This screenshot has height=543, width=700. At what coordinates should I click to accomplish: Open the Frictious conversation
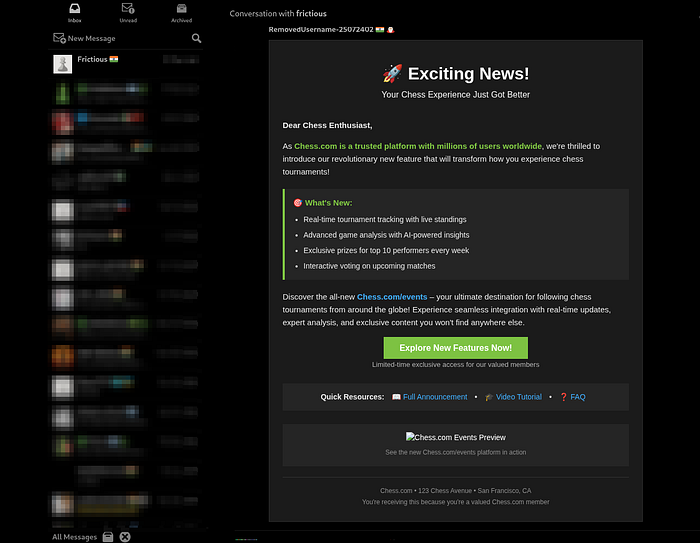coord(125,64)
